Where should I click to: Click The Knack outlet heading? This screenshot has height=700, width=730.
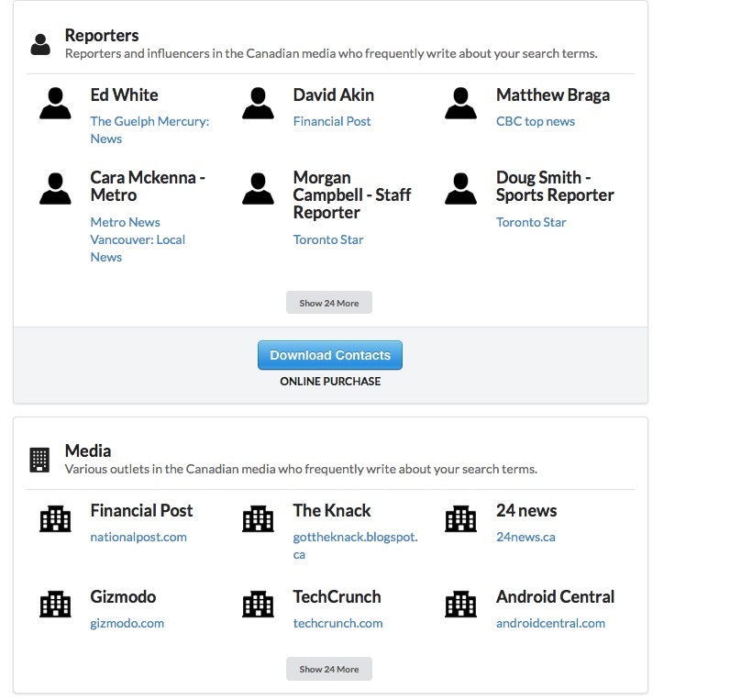click(x=332, y=511)
